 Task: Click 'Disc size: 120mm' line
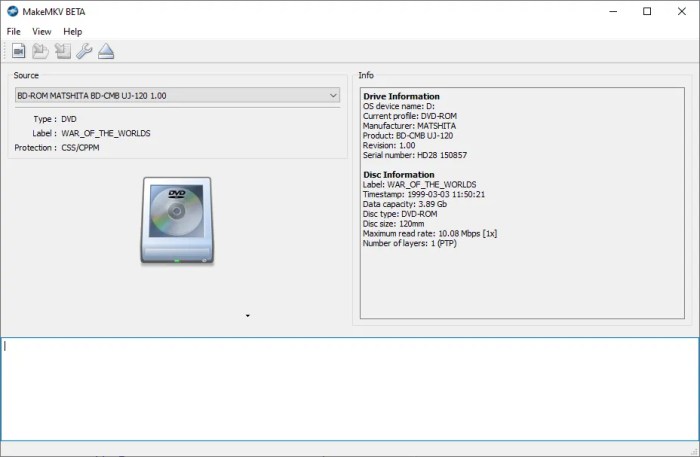(x=393, y=224)
